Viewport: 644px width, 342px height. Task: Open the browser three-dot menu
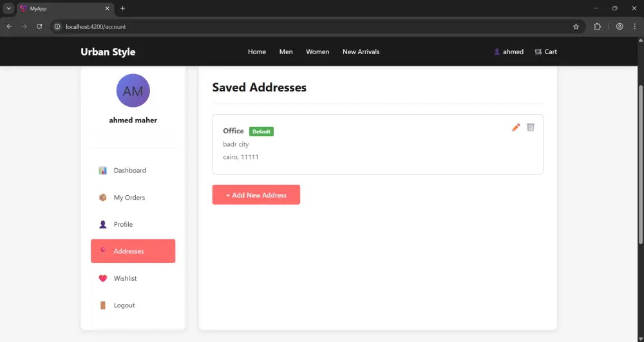click(x=634, y=26)
